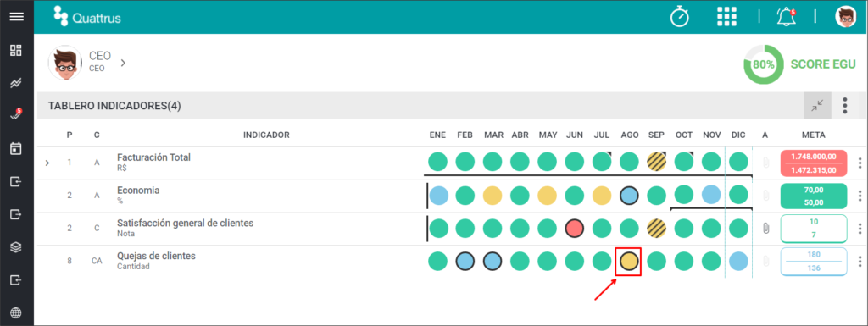Select blue NOV circle of Economia
868x326 pixels.
click(711, 195)
